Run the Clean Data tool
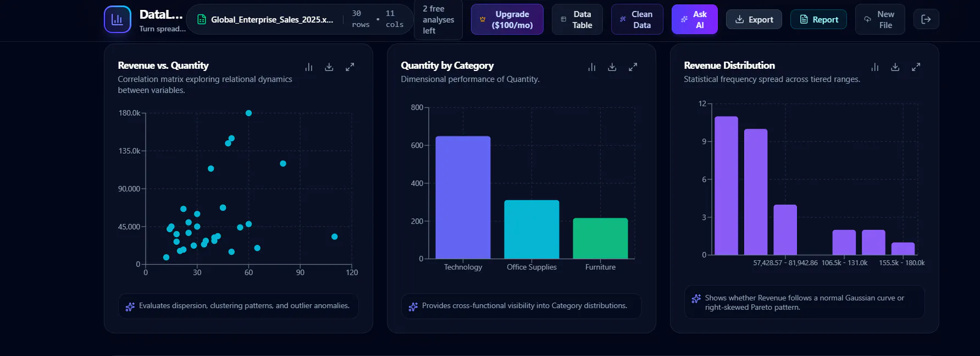This screenshot has width=980, height=356. click(637, 19)
